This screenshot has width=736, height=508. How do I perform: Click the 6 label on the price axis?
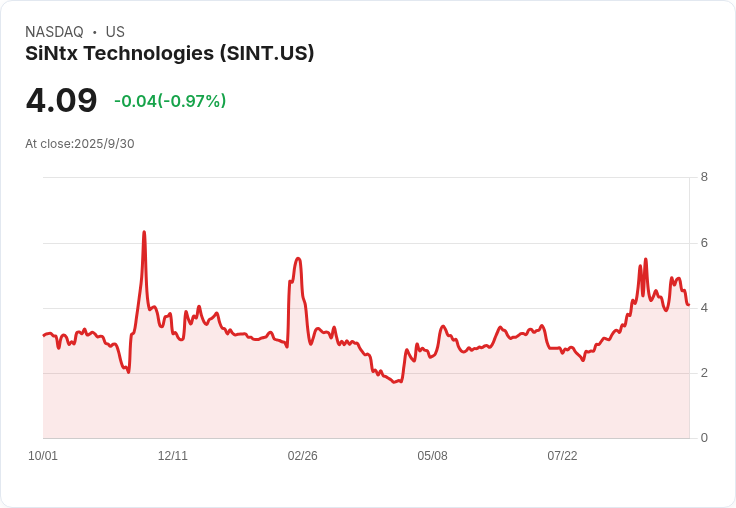(x=704, y=243)
